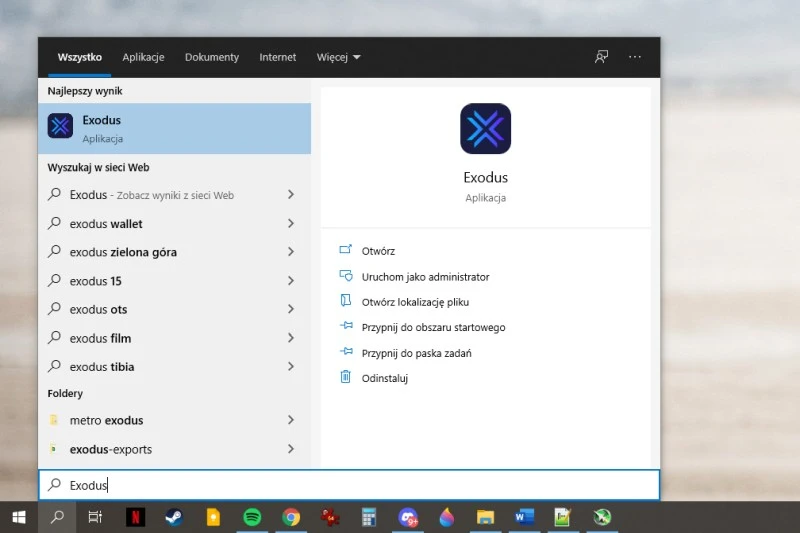
Task: Expand the exodus film suggestion arrow
Action: pos(291,338)
